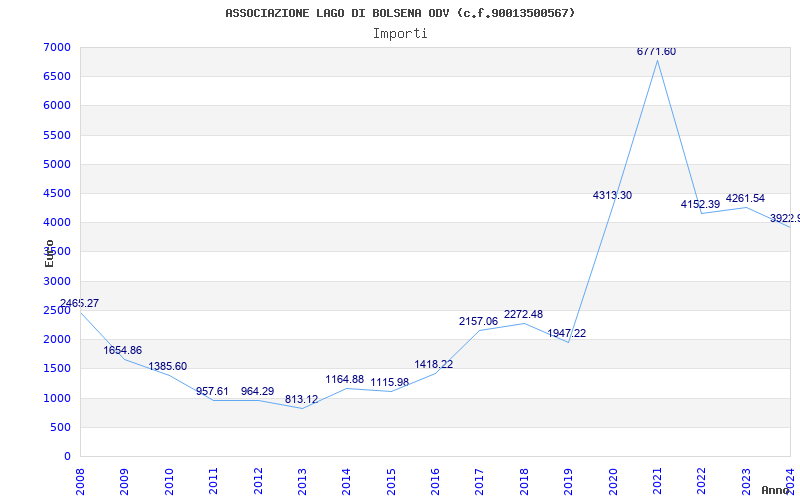Viewport: 800px width, 500px height.
Task: Click the 1115.98 data label
Action: 389,382
